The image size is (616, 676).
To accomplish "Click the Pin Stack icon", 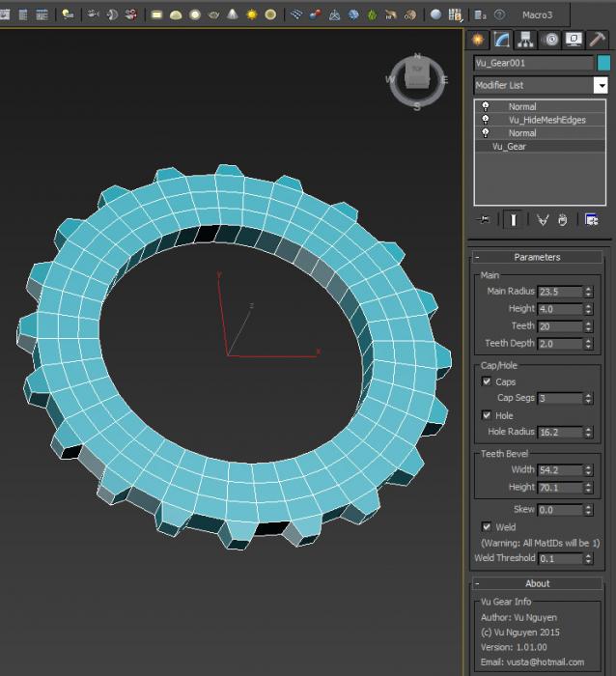I will click(483, 220).
